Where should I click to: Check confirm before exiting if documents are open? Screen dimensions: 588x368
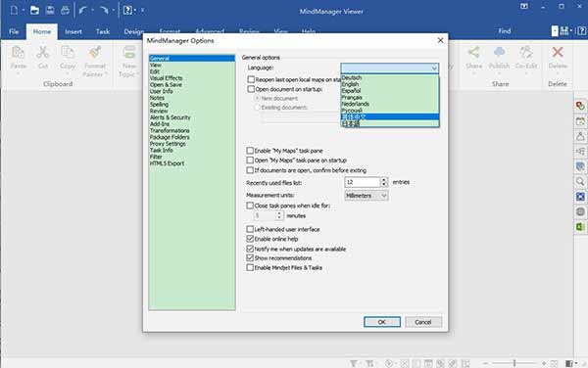(x=250, y=170)
